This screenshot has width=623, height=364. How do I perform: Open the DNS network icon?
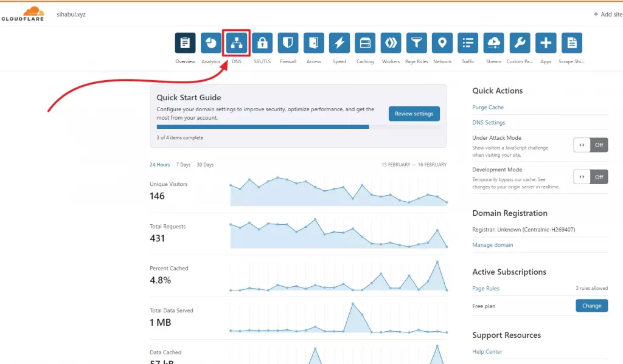(237, 43)
